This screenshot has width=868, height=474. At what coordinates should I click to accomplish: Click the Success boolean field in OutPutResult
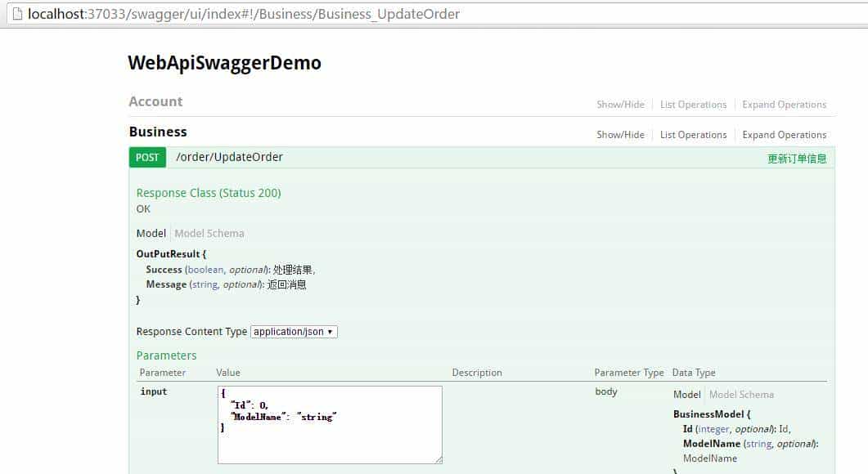coord(164,270)
